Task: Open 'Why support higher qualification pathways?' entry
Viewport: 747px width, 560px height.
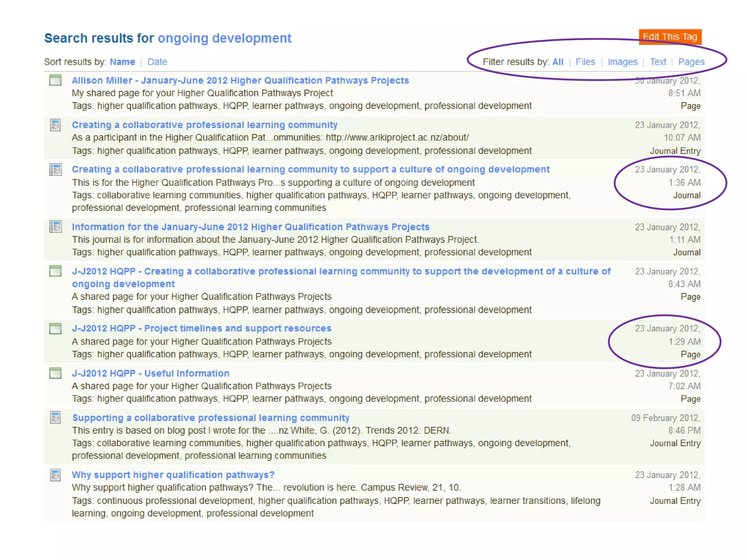Action: pos(173,475)
